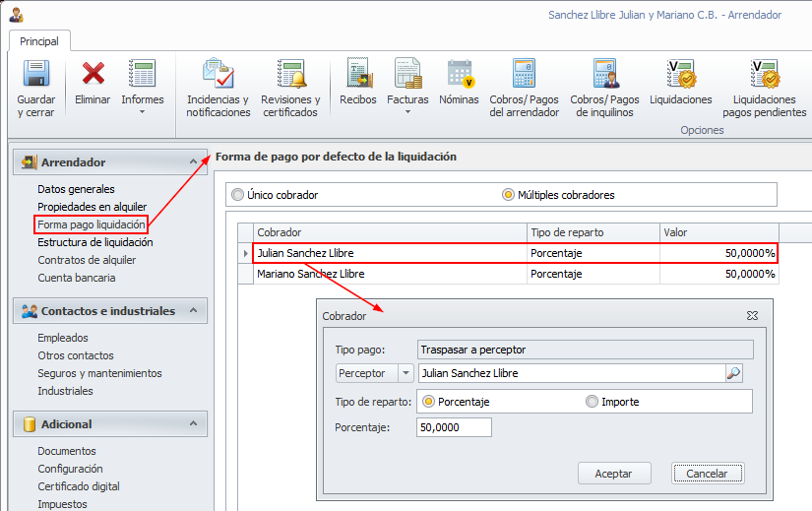Open Propiedades en alquiler in sidebar

tap(93, 207)
